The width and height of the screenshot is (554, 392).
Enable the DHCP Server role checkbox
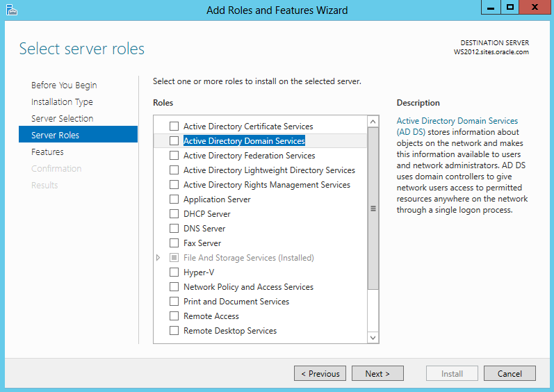[174, 214]
